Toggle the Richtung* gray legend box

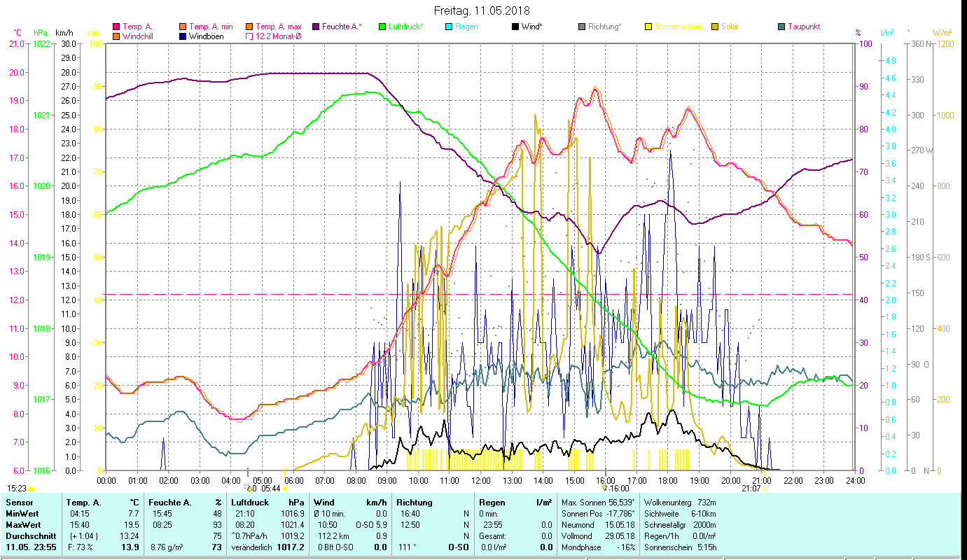click(582, 27)
